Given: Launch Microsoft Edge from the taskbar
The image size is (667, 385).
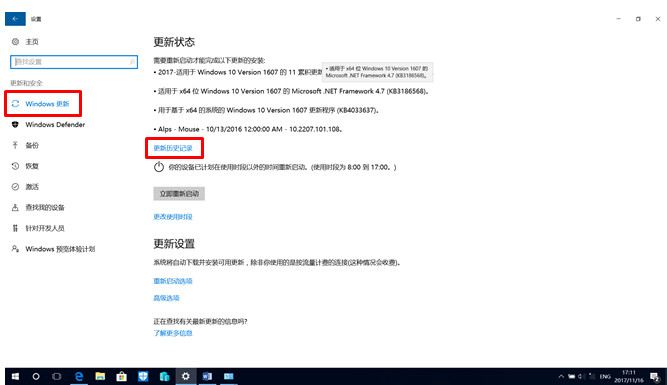Looking at the screenshot, I should 79,376.
